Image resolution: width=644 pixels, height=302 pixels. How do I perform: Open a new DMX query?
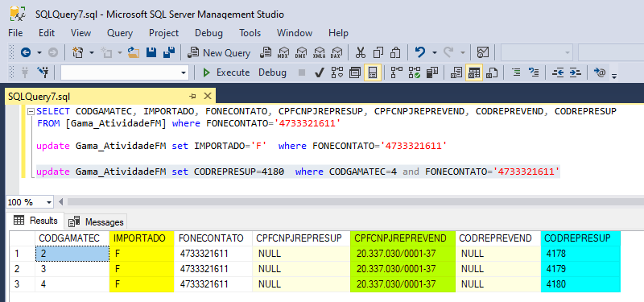tap(301, 52)
